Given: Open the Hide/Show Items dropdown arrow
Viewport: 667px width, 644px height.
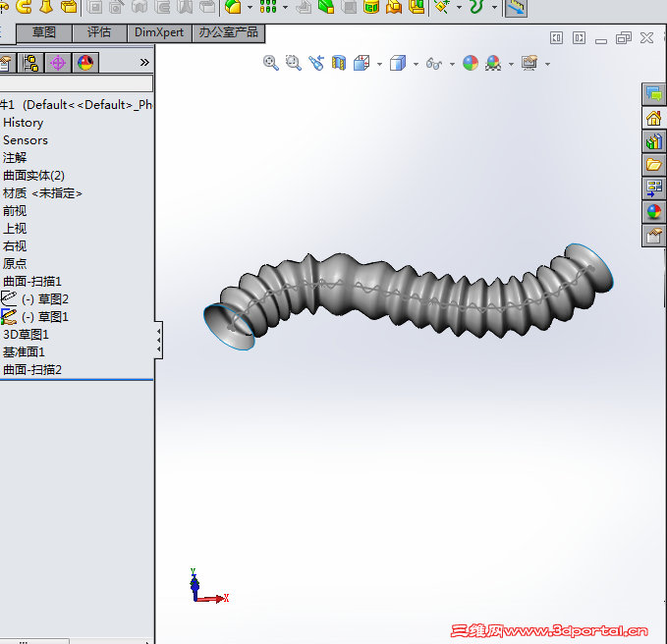Looking at the screenshot, I should 452,64.
